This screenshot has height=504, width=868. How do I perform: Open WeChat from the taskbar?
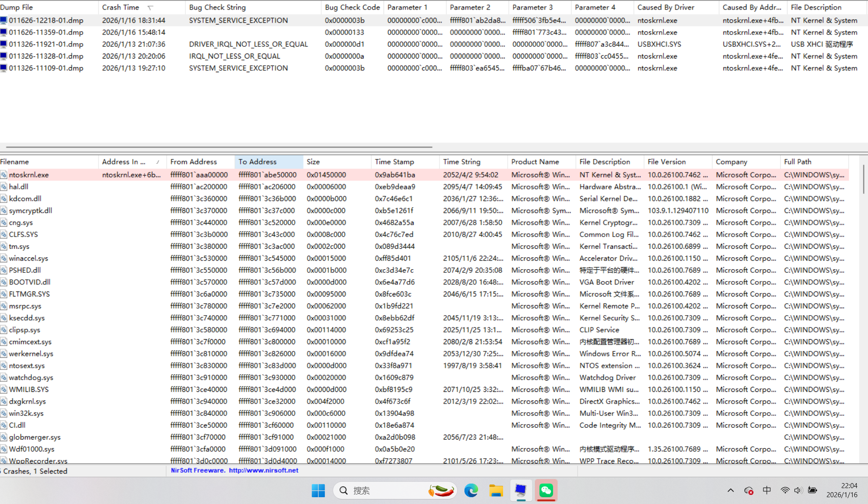pyautogui.click(x=546, y=490)
